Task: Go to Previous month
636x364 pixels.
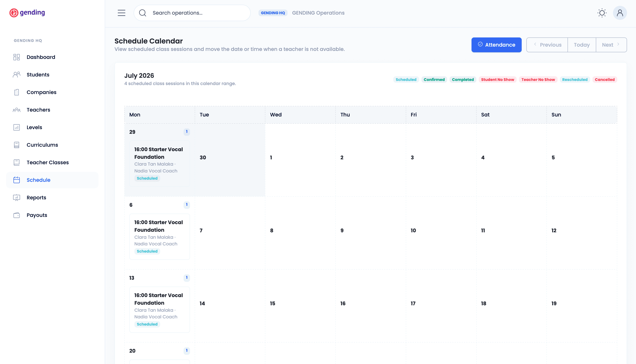Action: [x=547, y=45]
